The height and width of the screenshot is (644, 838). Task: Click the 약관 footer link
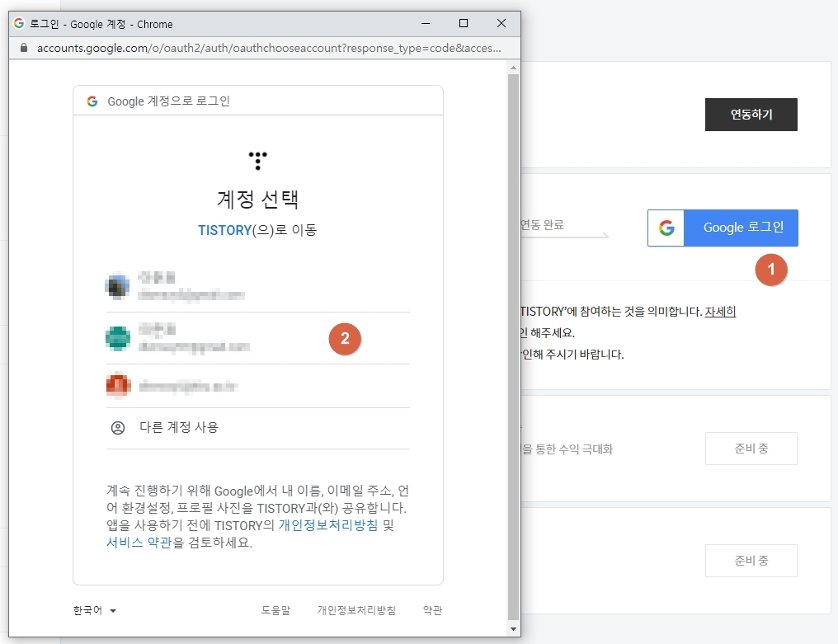pyautogui.click(x=432, y=610)
